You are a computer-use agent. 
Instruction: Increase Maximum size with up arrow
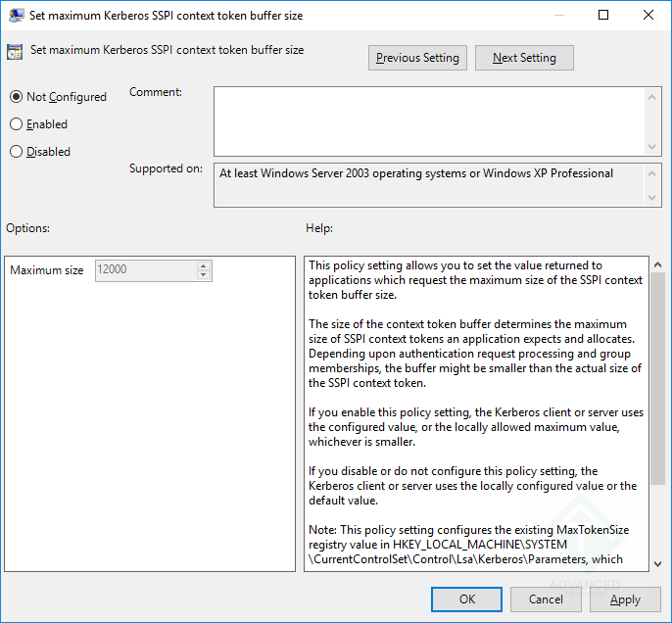tap(203, 265)
